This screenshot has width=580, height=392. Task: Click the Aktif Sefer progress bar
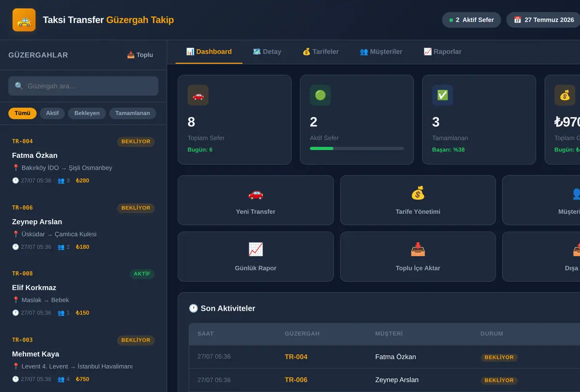point(357,148)
